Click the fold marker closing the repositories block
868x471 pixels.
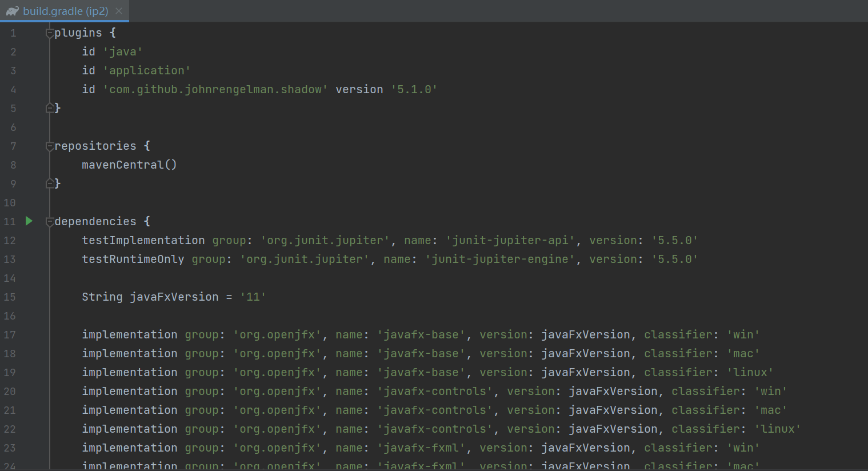[x=50, y=183]
